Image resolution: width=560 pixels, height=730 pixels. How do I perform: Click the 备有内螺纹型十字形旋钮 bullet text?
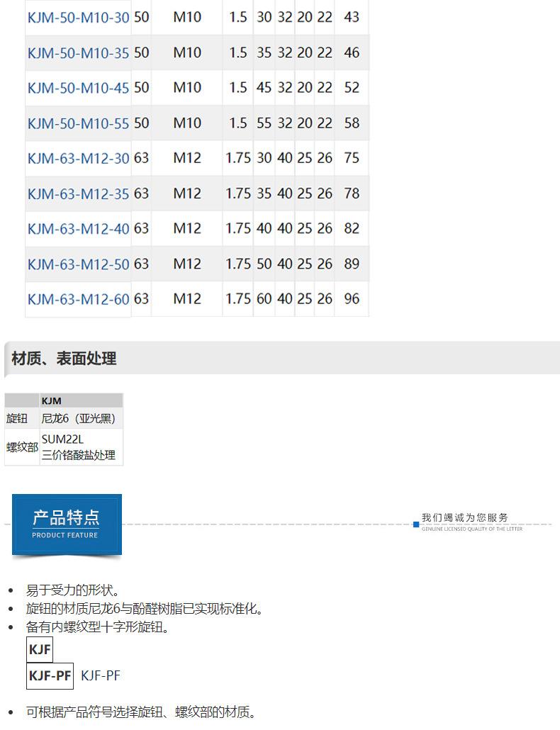click(x=97, y=627)
